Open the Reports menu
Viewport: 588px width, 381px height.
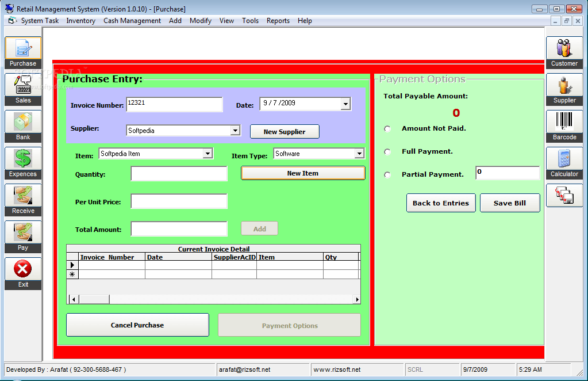(278, 21)
